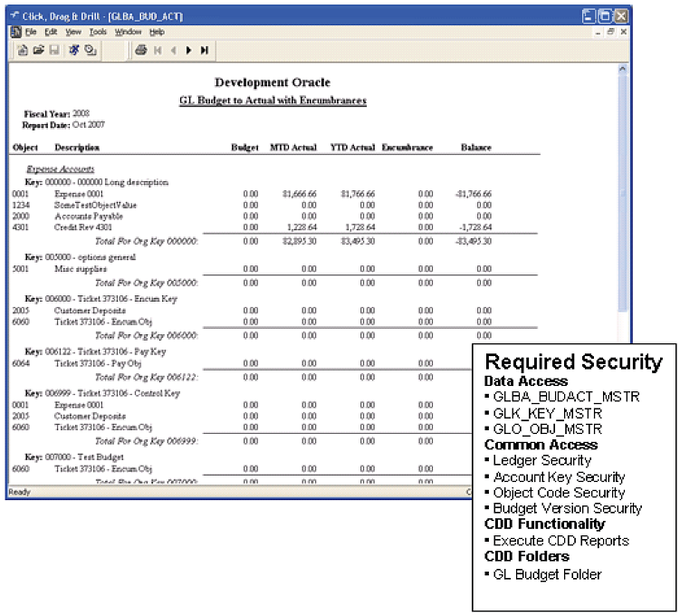Viewport: 680px width, 616px height.
Task: Jump to the last page arrow
Action: [205, 50]
